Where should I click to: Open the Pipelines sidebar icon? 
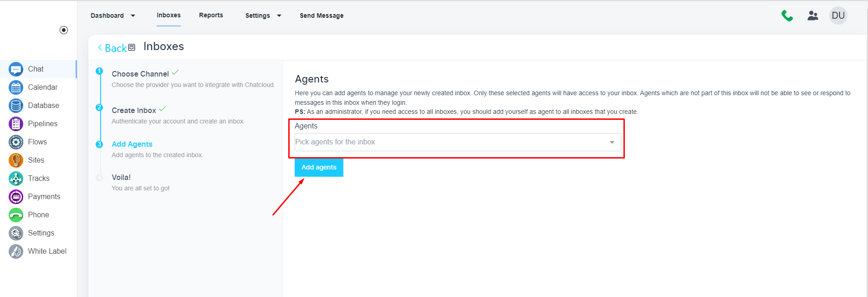[16, 124]
